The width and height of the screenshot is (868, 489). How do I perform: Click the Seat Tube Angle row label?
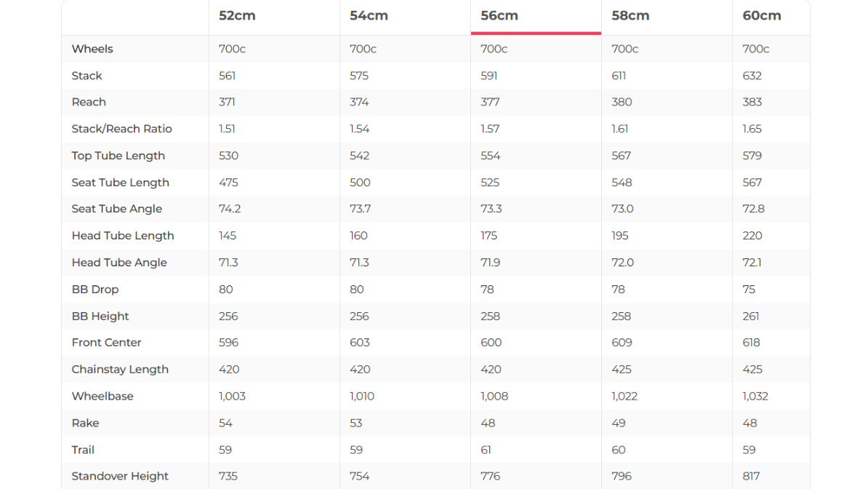116,209
